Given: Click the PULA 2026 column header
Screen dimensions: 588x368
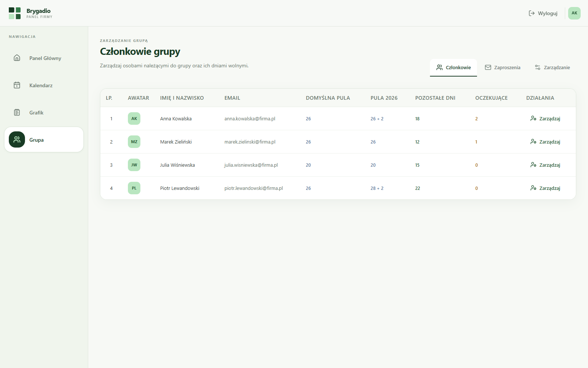Looking at the screenshot, I should pyautogui.click(x=384, y=98).
